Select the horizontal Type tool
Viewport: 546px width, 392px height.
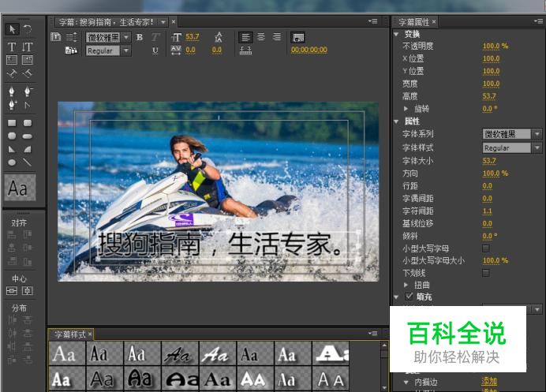pos(12,47)
